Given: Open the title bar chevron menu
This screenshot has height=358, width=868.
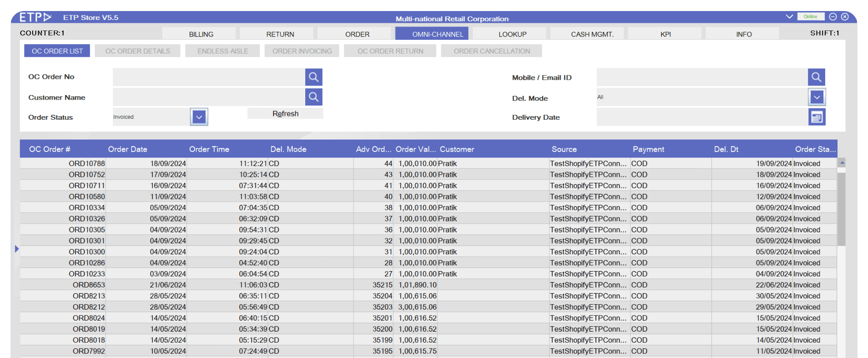Looking at the screenshot, I should click(x=789, y=17).
